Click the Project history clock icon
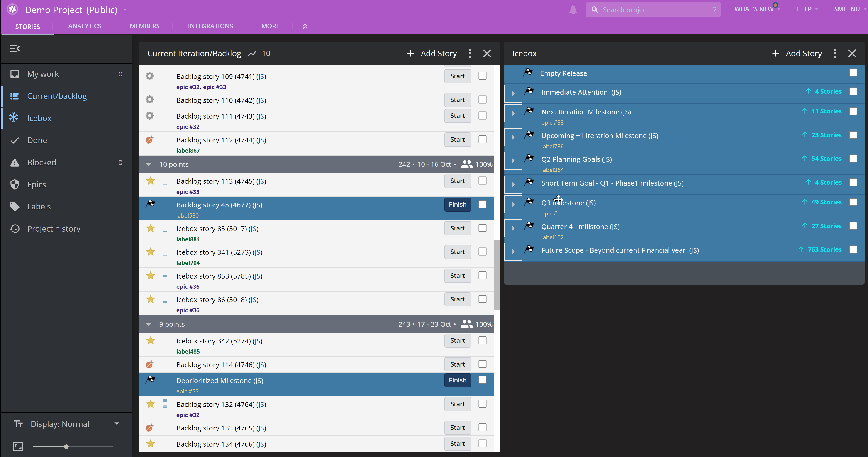 [15, 229]
